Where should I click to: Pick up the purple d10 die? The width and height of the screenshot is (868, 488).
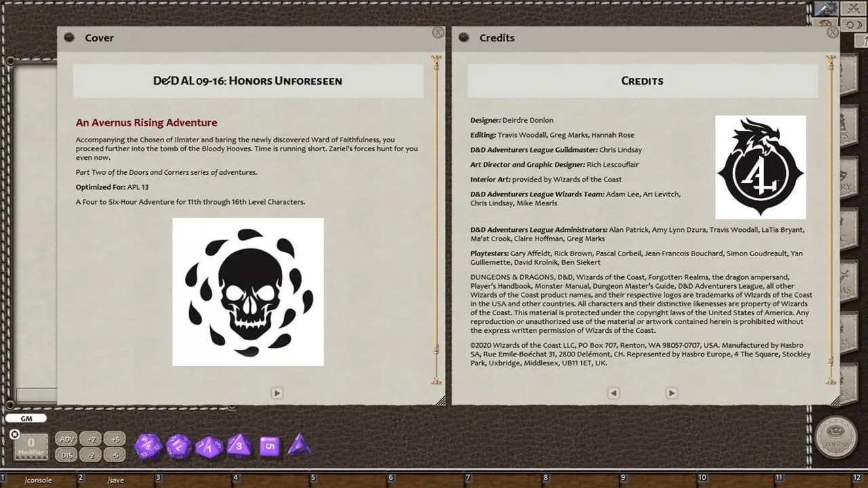click(209, 447)
